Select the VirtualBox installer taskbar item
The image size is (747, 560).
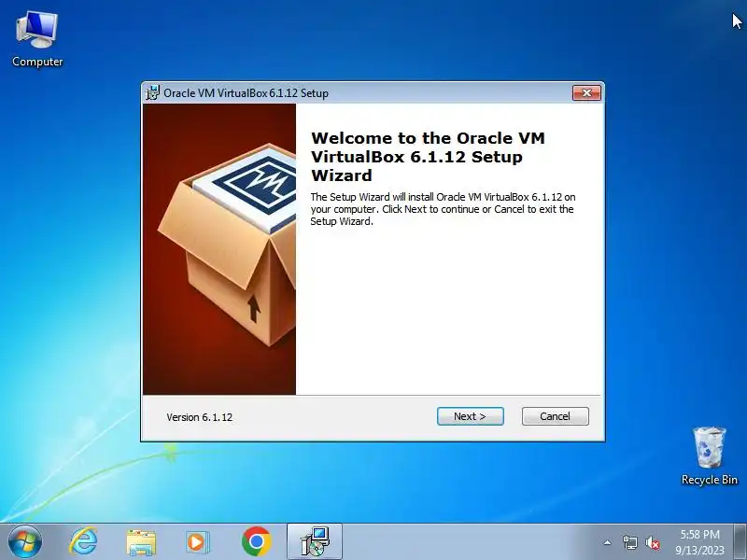315,541
